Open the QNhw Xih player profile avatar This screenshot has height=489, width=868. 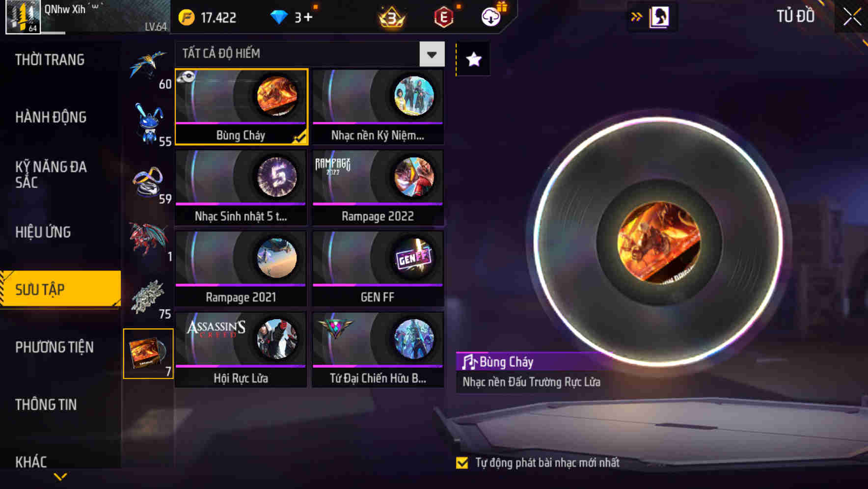pos(23,17)
